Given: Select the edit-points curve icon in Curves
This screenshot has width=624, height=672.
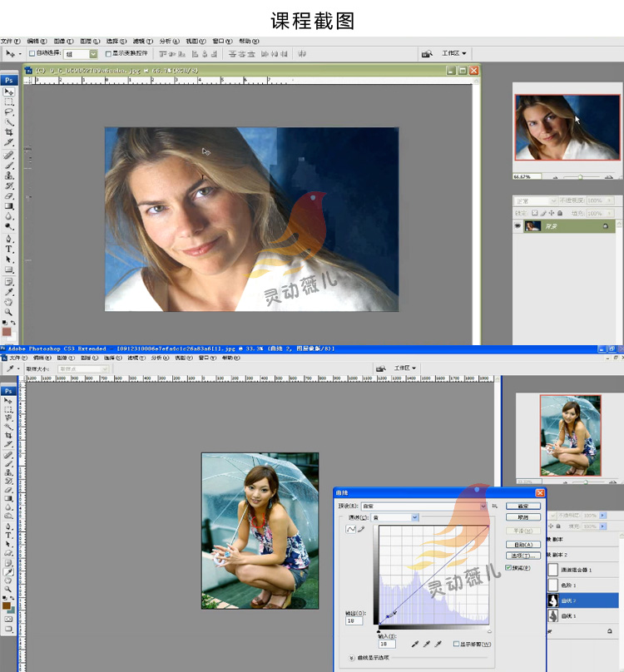Looking at the screenshot, I should 352,529.
